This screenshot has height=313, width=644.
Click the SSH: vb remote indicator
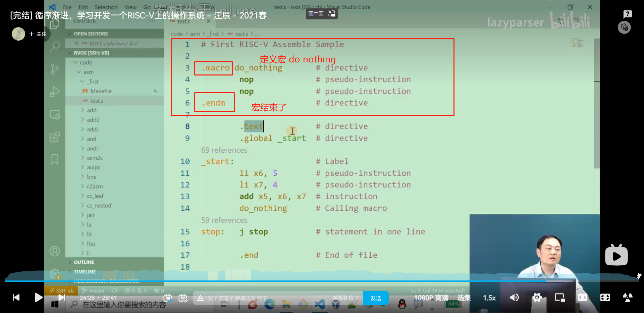[x=61, y=291]
